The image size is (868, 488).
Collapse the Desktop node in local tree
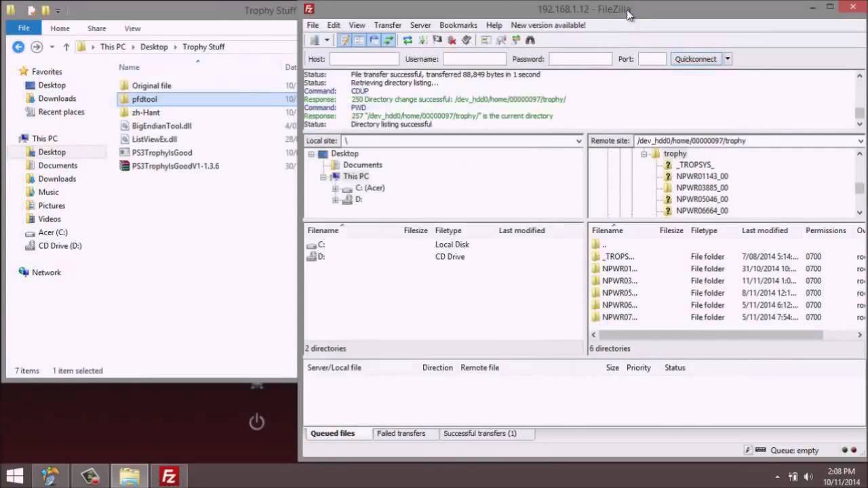tap(311, 154)
